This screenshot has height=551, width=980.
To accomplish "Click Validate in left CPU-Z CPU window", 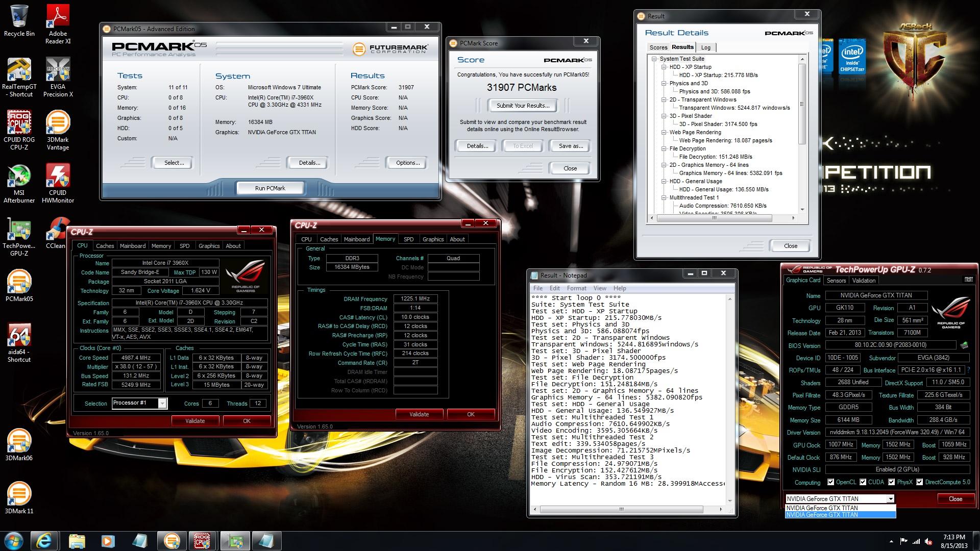I will click(x=195, y=421).
